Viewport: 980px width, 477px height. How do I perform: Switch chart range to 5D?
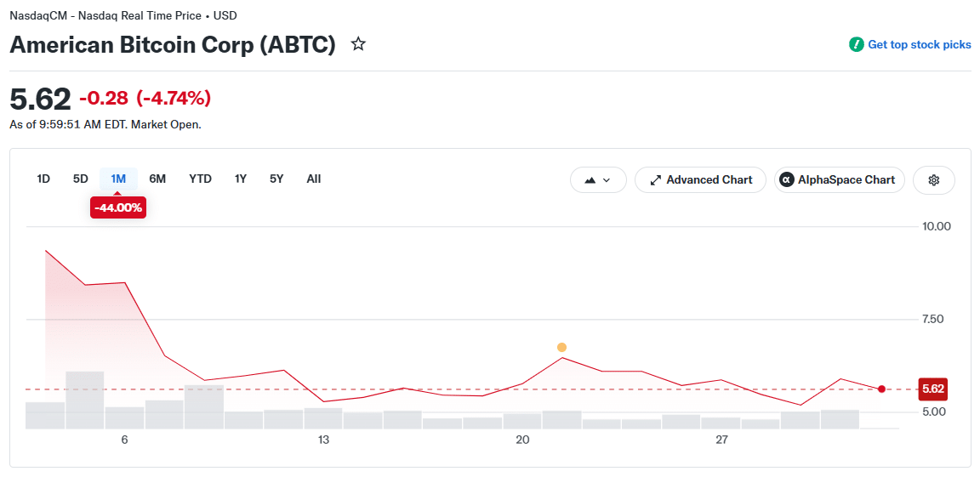[81, 179]
